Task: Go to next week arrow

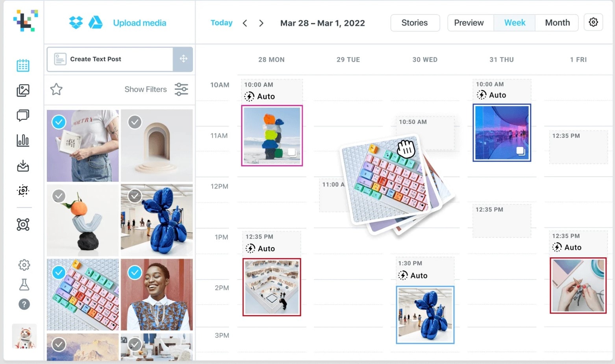Action: coord(261,23)
